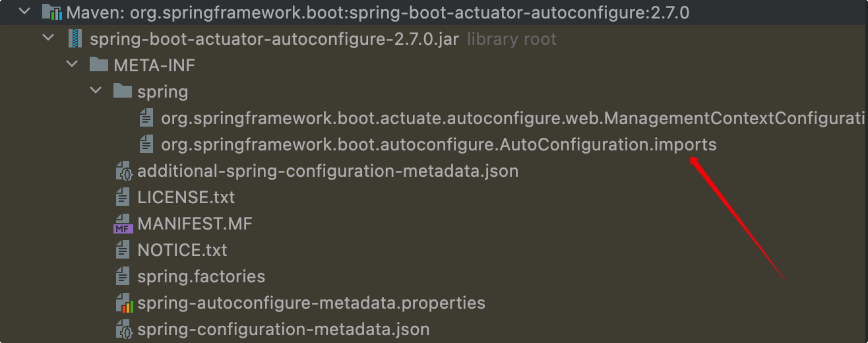
Task: Click the AutoConfiguration.imports file icon
Action: [146, 144]
